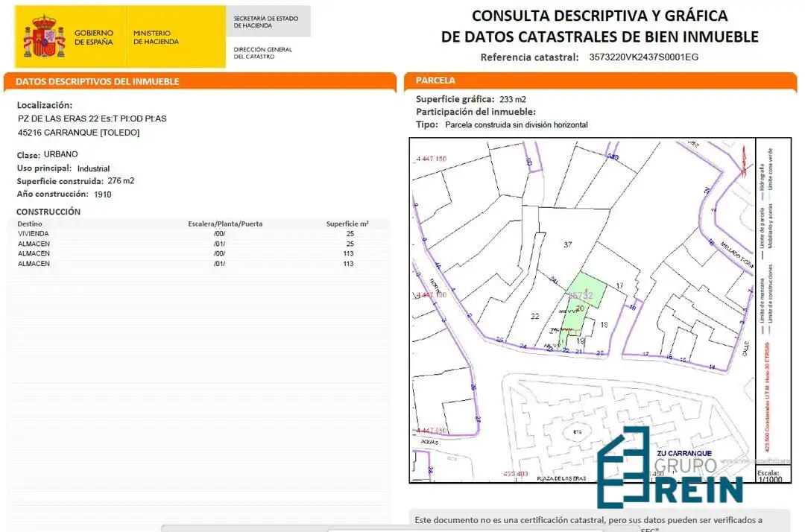Click the 'Superficie m²' column header
Screen dimensions: 805x532
347,224
